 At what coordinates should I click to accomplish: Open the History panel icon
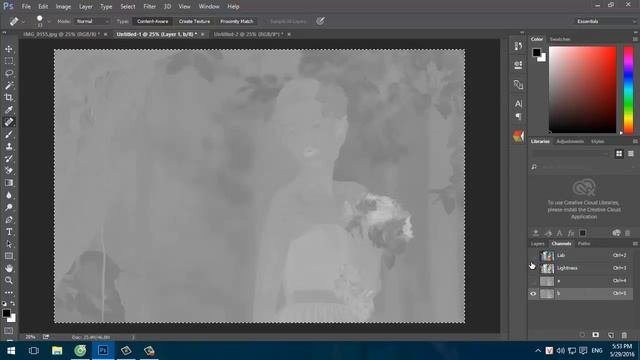pos(518,46)
